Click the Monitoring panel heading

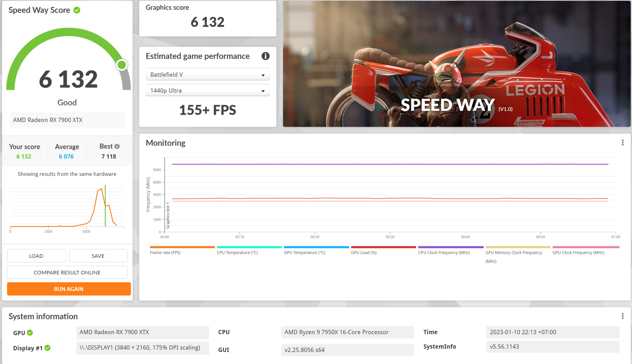tap(166, 143)
